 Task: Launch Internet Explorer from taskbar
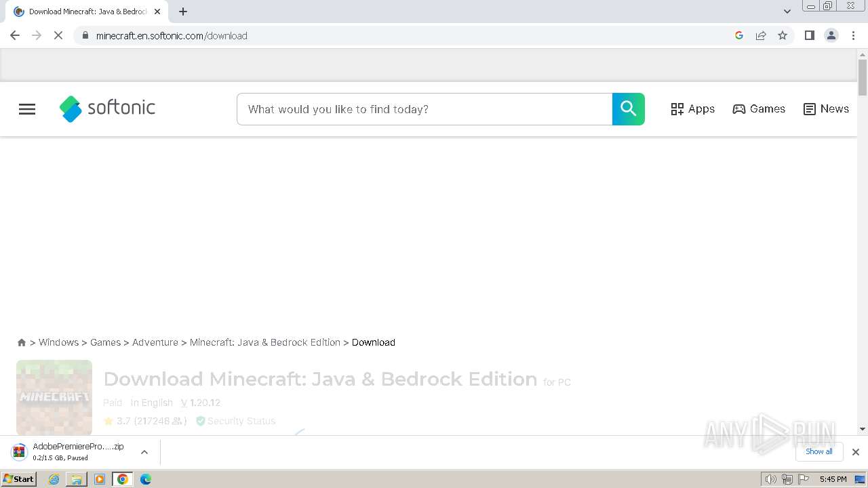pos(54,479)
